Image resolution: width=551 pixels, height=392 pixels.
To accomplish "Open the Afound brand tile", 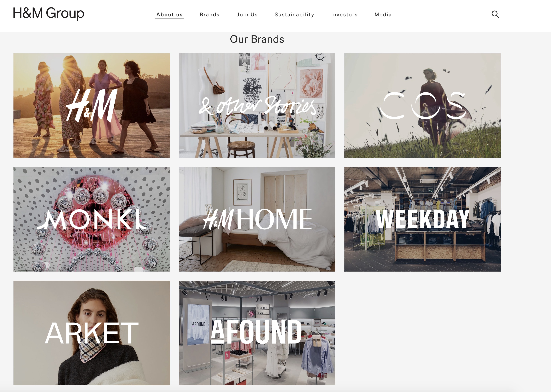I will click(257, 333).
